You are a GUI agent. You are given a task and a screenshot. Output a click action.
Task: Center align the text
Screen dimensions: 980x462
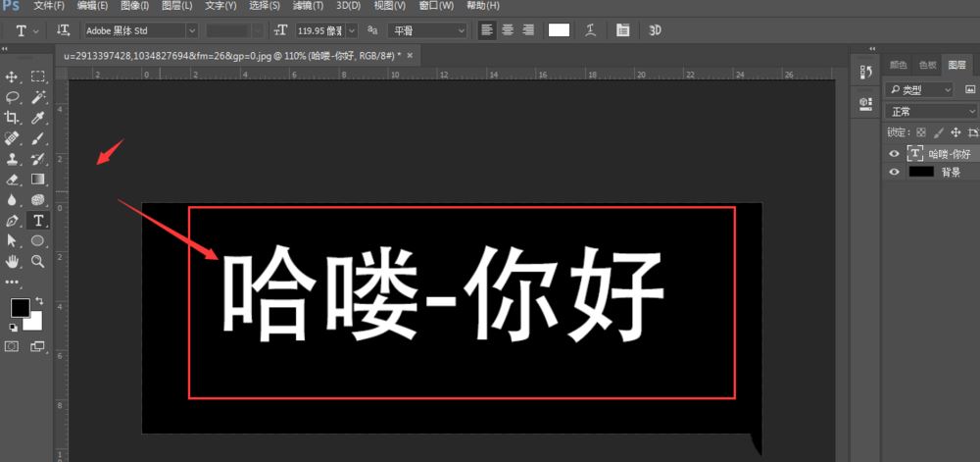508,30
